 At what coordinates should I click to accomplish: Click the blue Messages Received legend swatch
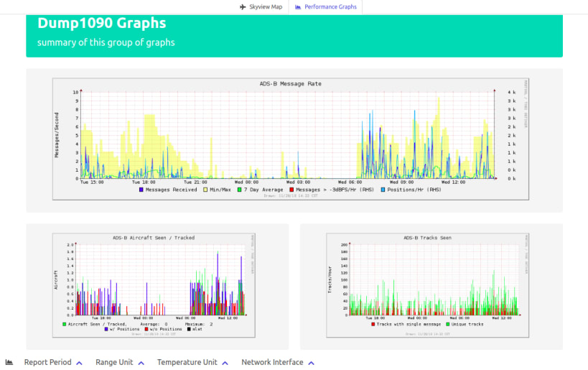coord(141,190)
